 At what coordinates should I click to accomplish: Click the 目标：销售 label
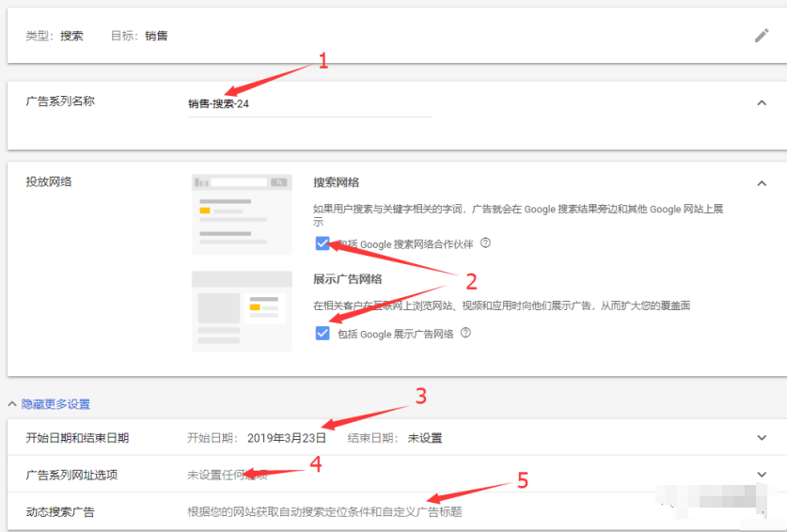pos(139,36)
